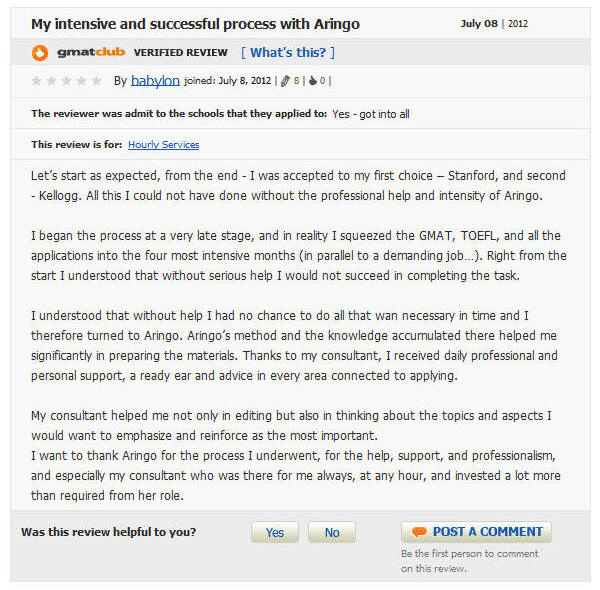Image resolution: width=600 pixels, height=590 pixels.
Task: Click the third rating star
Action: click(x=67, y=81)
